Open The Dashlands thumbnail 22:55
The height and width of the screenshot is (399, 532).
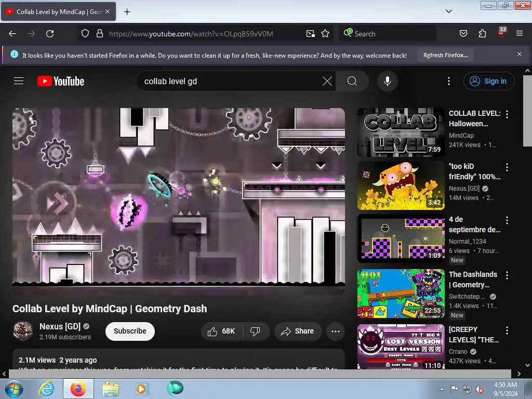point(401,294)
